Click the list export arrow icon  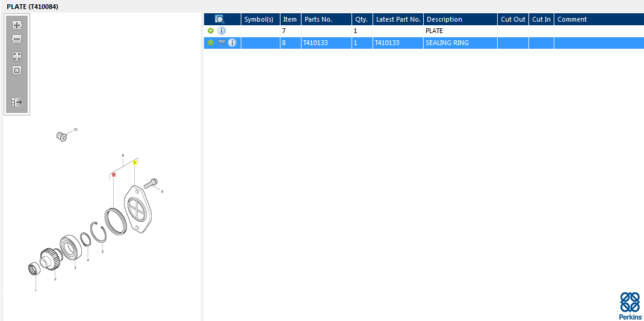point(17,102)
